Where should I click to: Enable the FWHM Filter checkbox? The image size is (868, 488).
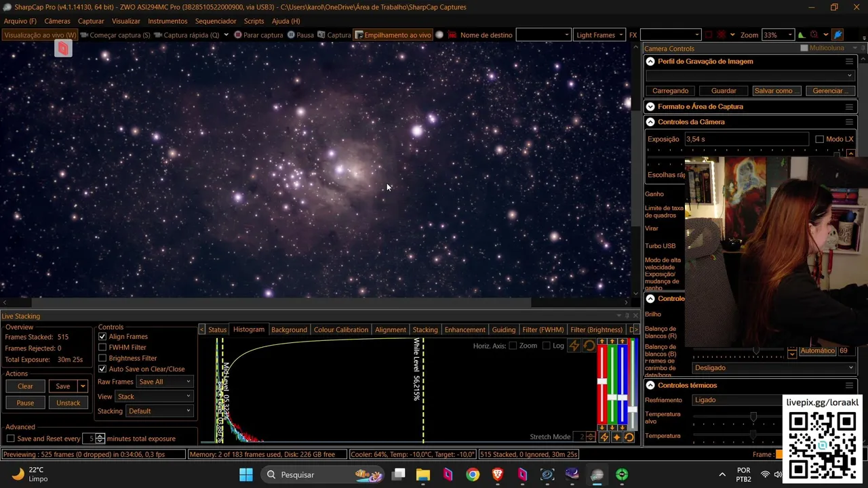(x=103, y=348)
